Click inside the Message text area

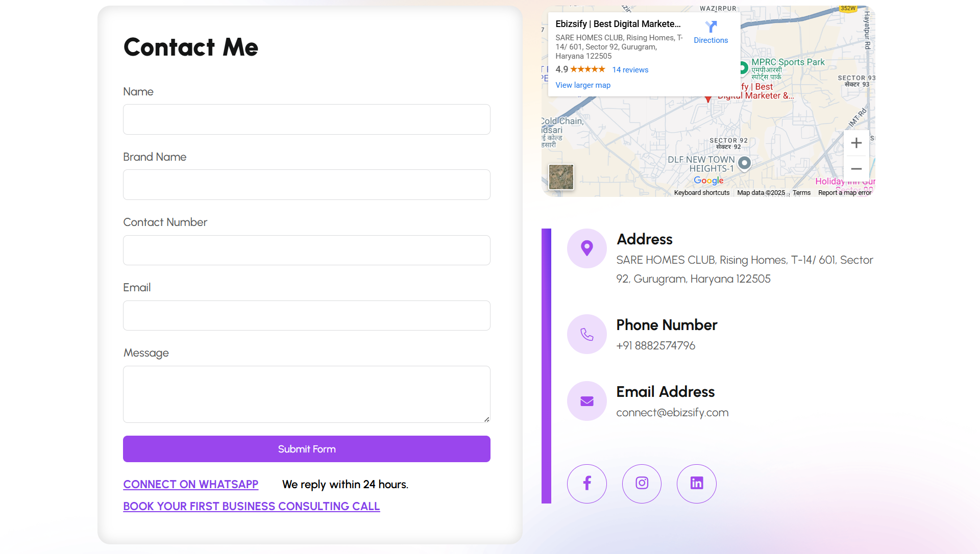coord(306,394)
